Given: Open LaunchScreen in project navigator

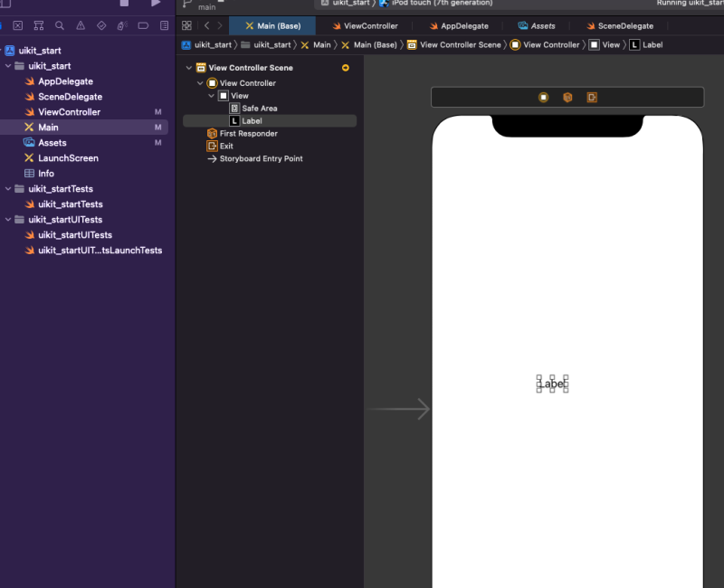Looking at the screenshot, I should coord(68,158).
